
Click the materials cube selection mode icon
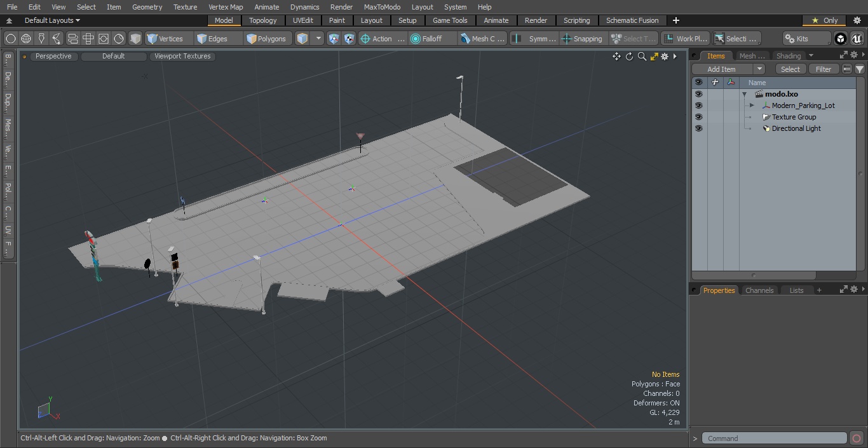(x=302, y=39)
